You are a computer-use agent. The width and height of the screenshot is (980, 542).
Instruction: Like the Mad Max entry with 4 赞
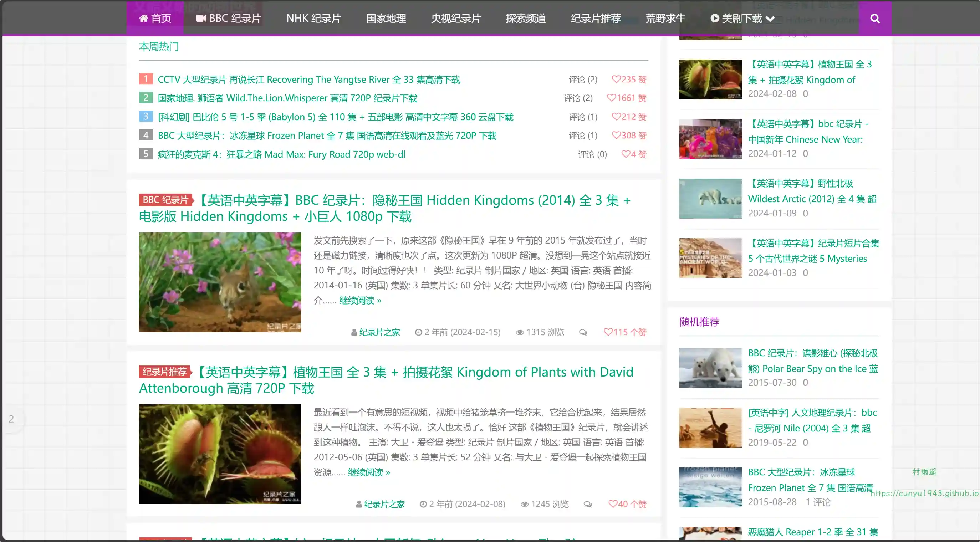click(626, 154)
